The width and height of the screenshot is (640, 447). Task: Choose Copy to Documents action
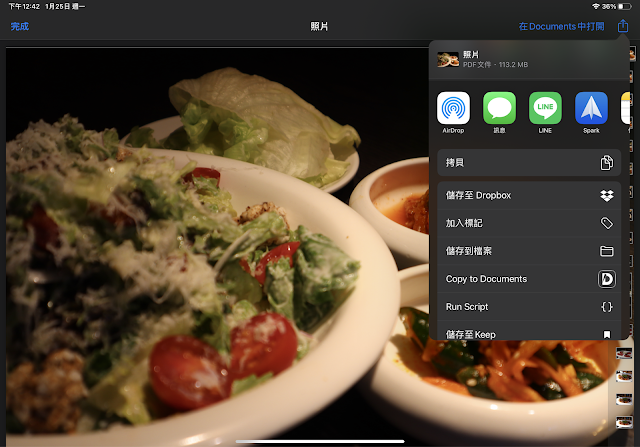tap(529, 279)
